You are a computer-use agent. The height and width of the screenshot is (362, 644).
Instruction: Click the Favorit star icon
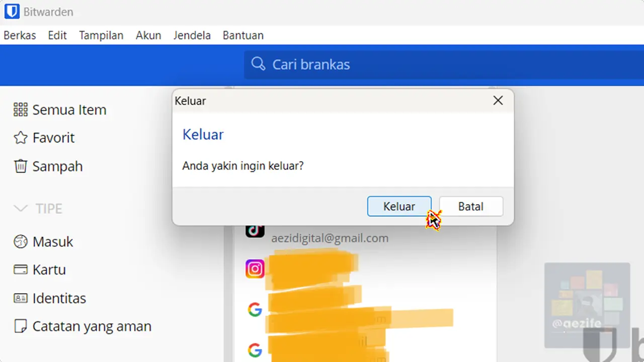click(21, 138)
